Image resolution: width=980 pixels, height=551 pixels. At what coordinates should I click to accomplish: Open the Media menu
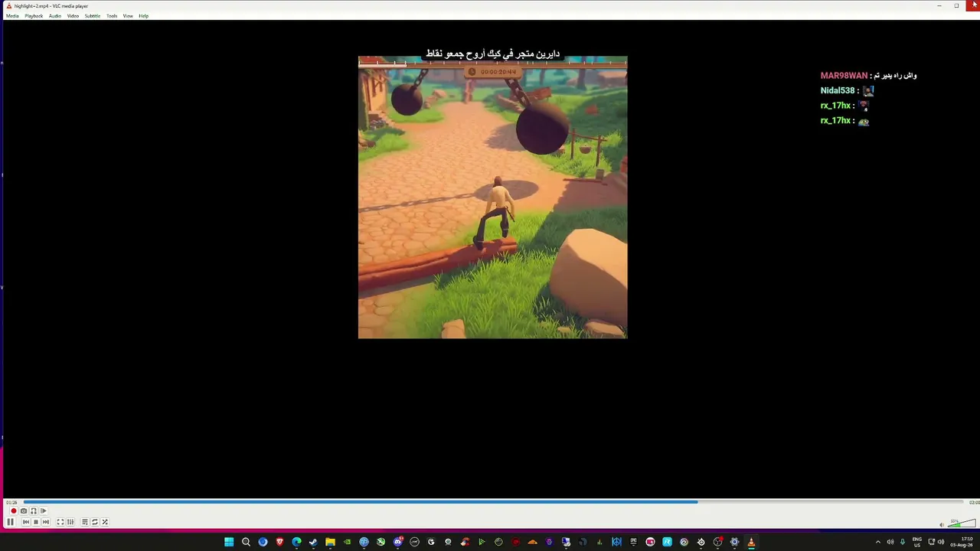click(12, 16)
